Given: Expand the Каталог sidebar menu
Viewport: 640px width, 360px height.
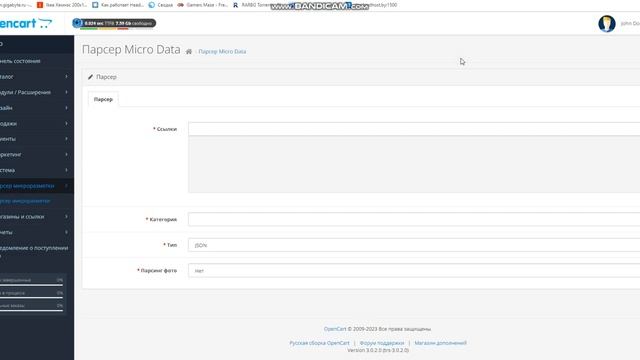Looking at the screenshot, I should [37, 76].
